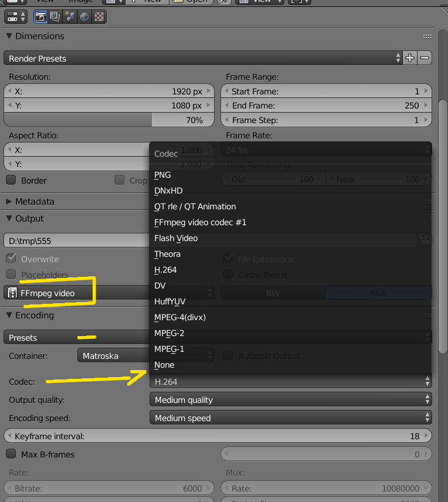Click the Frame Step value field

pos(326,120)
